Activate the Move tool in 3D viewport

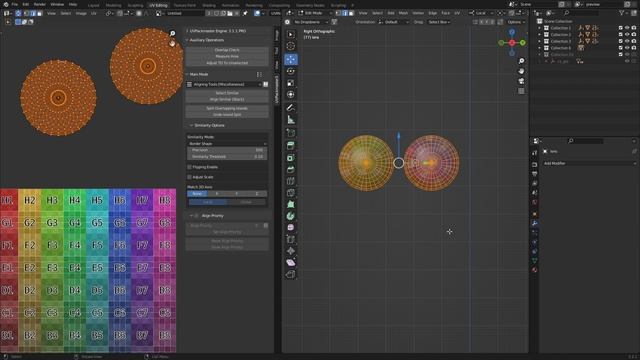[x=291, y=59]
